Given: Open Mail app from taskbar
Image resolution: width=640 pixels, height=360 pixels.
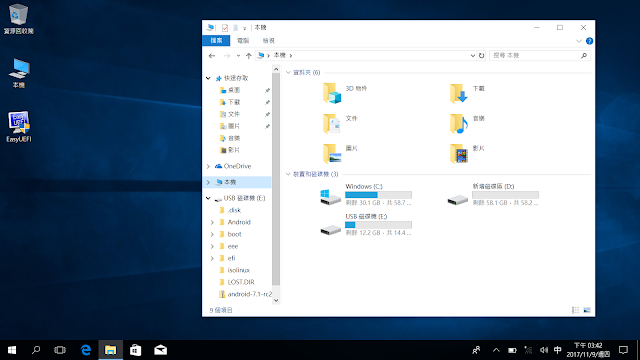Looking at the screenshot, I should click(x=160, y=350).
